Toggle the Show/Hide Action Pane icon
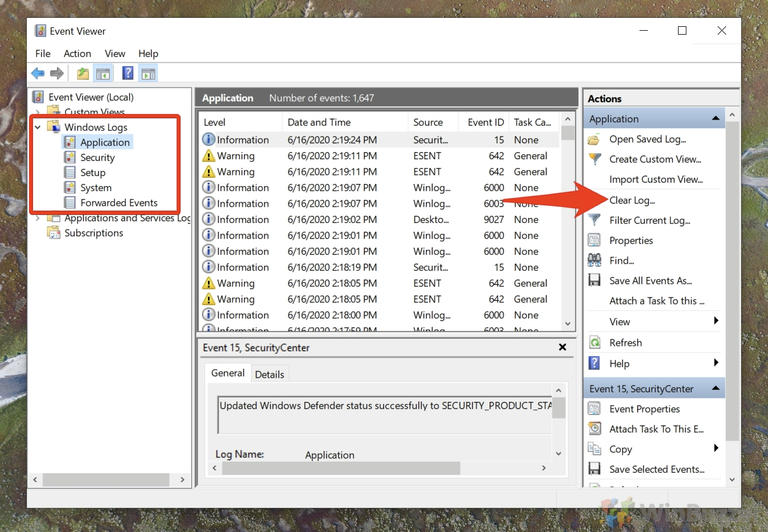 [x=148, y=73]
